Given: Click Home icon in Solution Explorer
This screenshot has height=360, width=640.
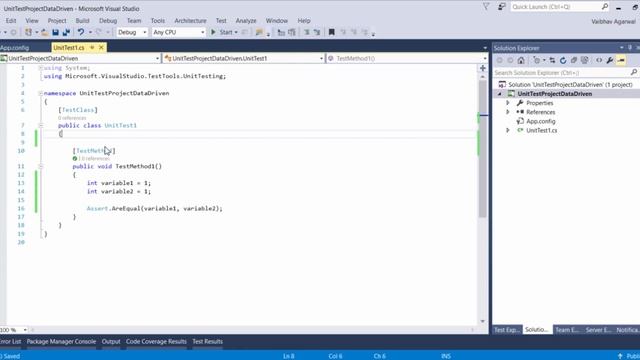Looking at the screenshot, I should 521,60.
